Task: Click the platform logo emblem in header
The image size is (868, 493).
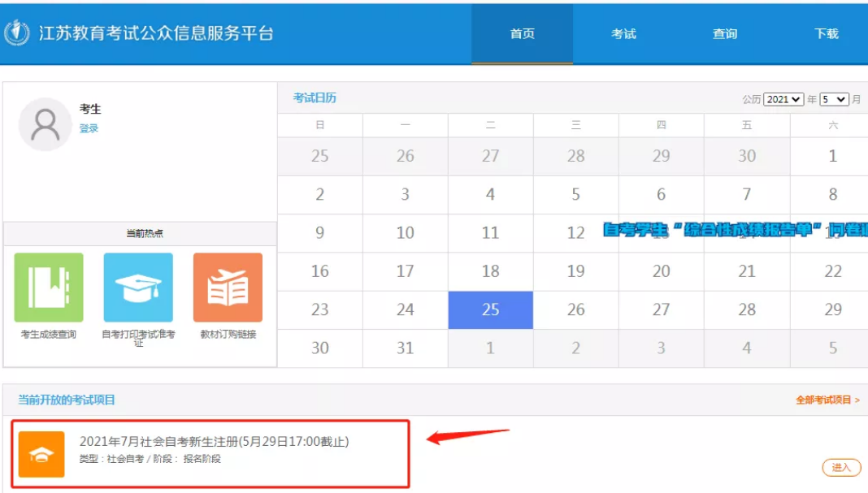Action: tap(17, 32)
